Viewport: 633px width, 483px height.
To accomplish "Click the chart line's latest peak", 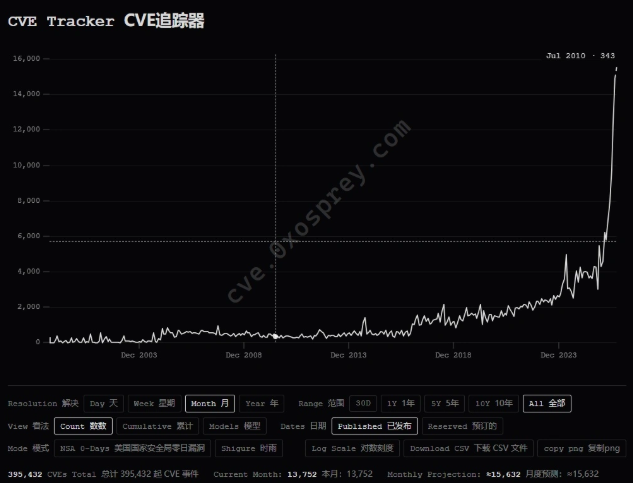I will [x=616, y=68].
